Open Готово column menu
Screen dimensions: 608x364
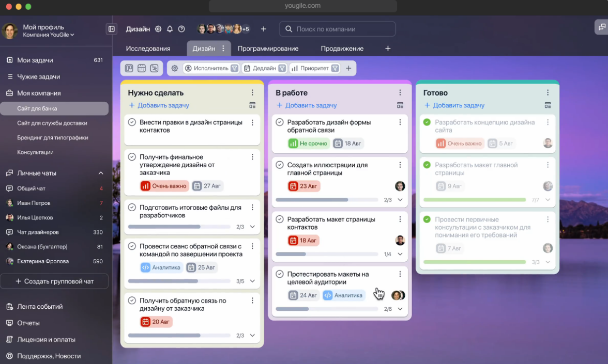point(548,92)
